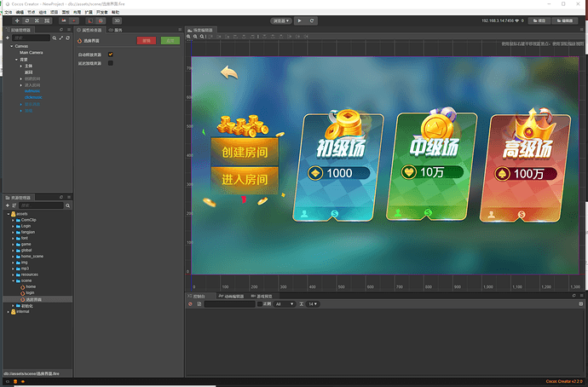Open the 开发者 menu
Viewport: 588px width, 387px height.
(x=101, y=13)
